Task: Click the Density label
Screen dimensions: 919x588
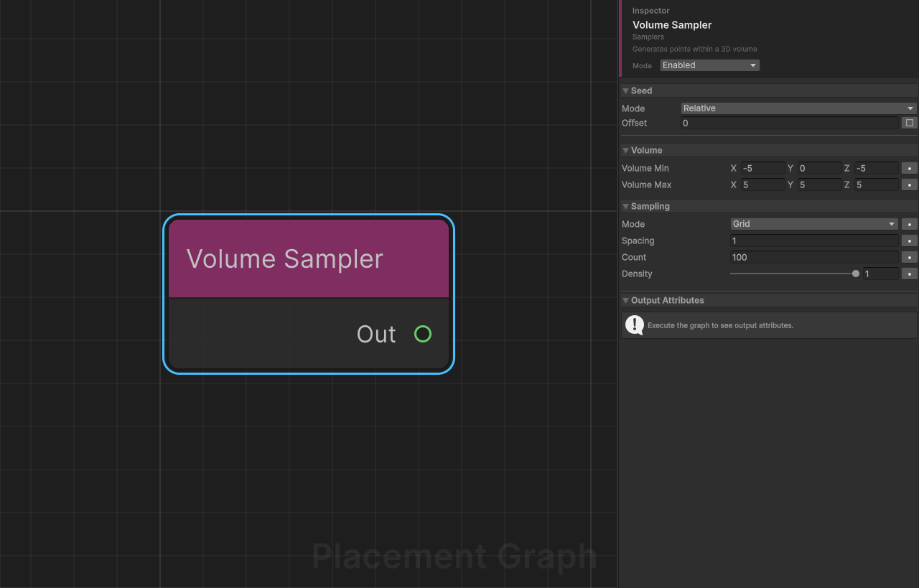Action: click(637, 274)
